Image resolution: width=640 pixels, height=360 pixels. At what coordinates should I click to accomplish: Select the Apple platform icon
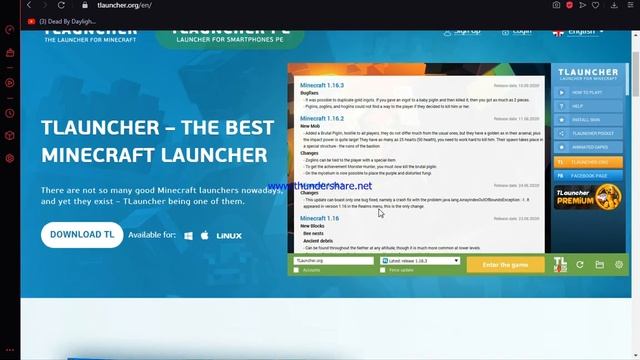pyautogui.click(x=204, y=235)
